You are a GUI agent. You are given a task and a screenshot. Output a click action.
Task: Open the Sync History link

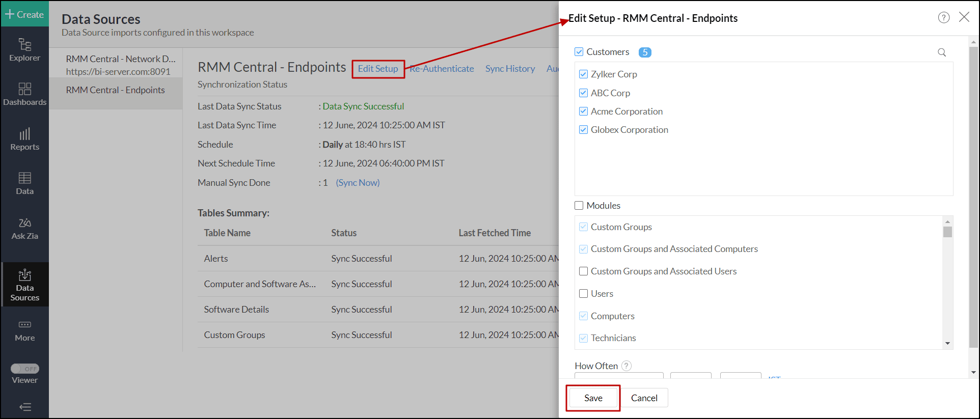[x=510, y=69]
